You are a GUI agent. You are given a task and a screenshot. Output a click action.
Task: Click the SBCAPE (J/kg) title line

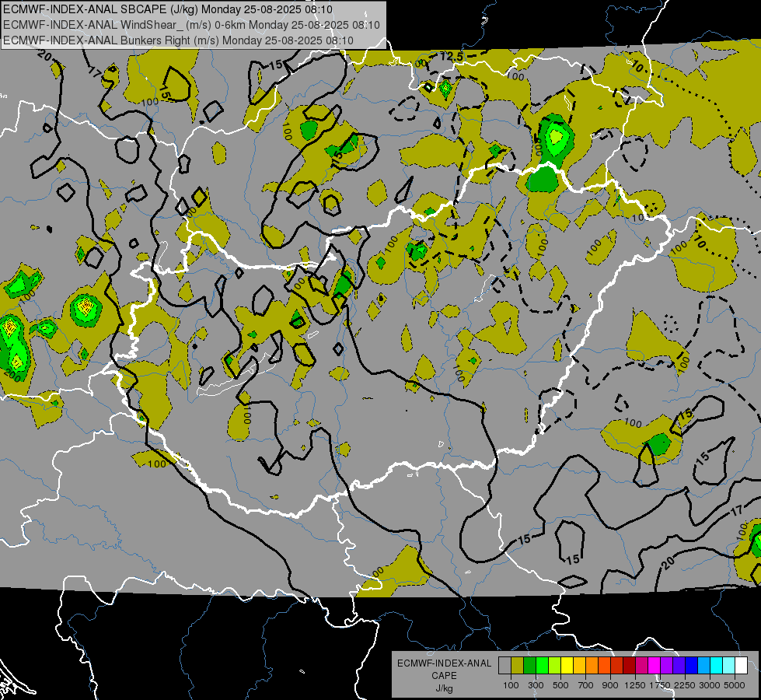[x=168, y=9]
